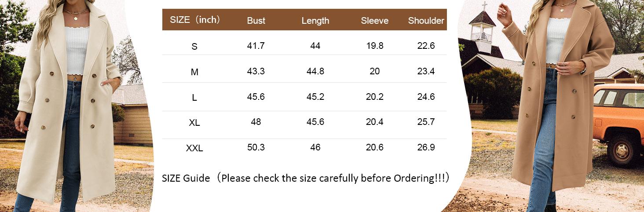The image size is (644, 212).
Task: Select the M size row label
Action: pos(194,73)
